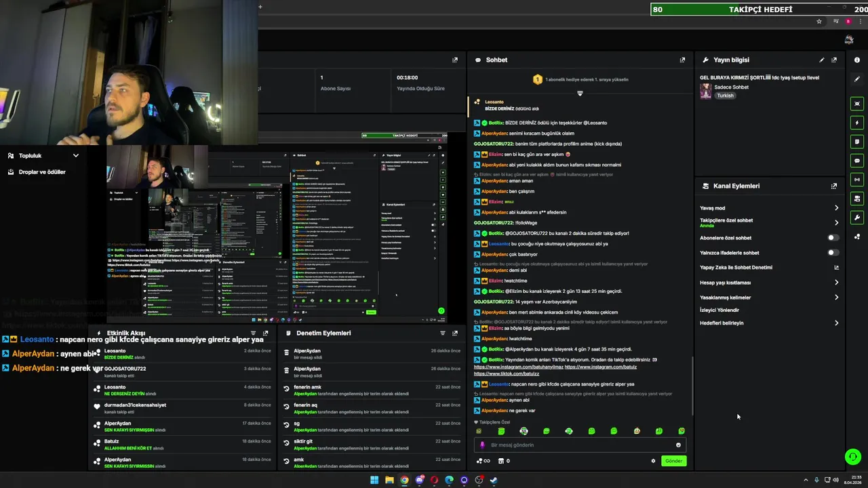Screen dimensions: 868x488
Task: Open Denetim Eylemleri filter icon
Action: pos(443,333)
